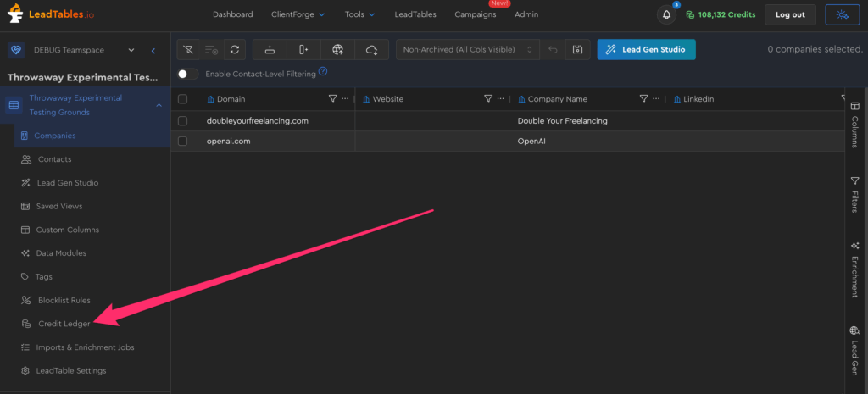Click the clear filters funnel icon
Image resolution: width=868 pixels, height=394 pixels.
pos(188,49)
